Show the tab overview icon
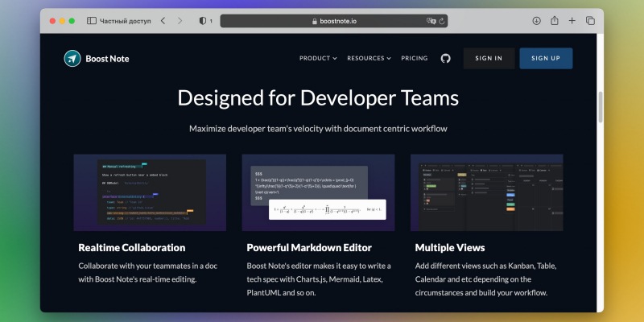 pos(590,21)
